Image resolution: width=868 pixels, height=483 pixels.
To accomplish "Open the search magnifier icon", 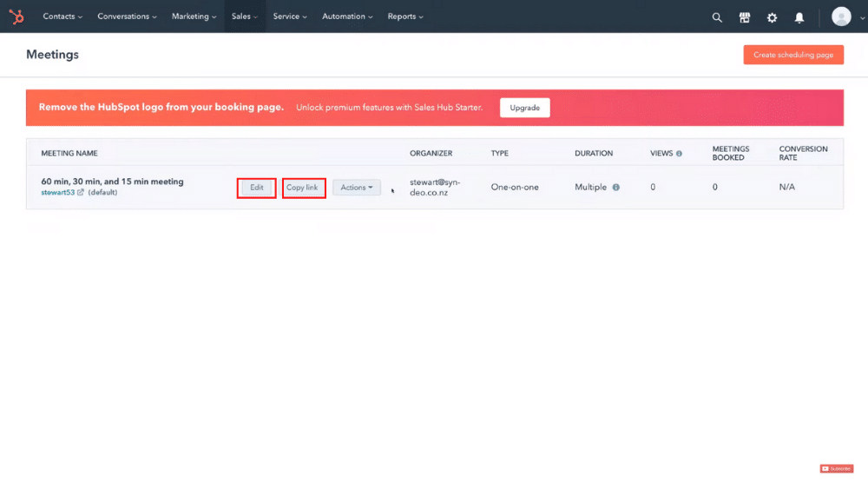I will [717, 17].
